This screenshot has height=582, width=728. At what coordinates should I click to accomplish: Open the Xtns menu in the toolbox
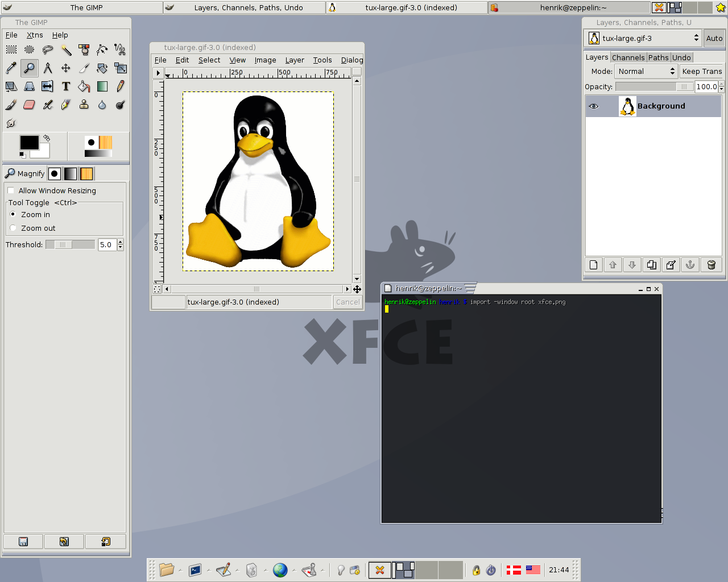pyautogui.click(x=35, y=35)
